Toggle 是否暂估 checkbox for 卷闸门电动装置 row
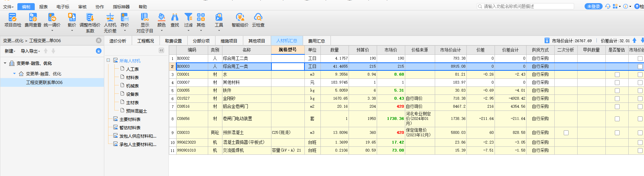Screen dimensions: 644x176 point(617,119)
